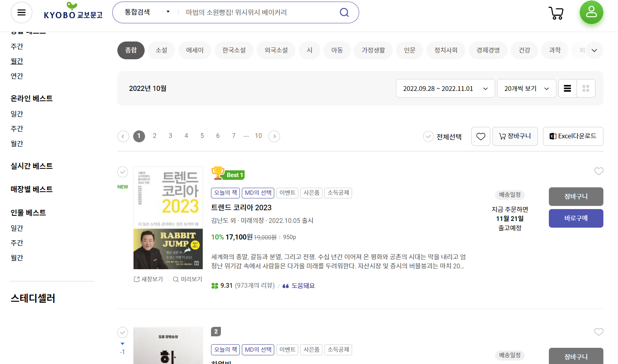Go to page 2

pyautogui.click(x=154, y=136)
